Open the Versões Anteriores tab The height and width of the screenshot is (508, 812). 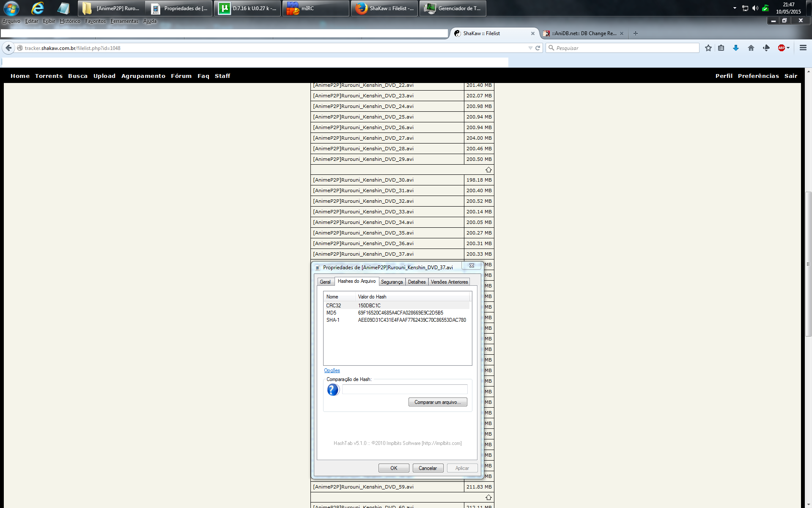coord(449,282)
